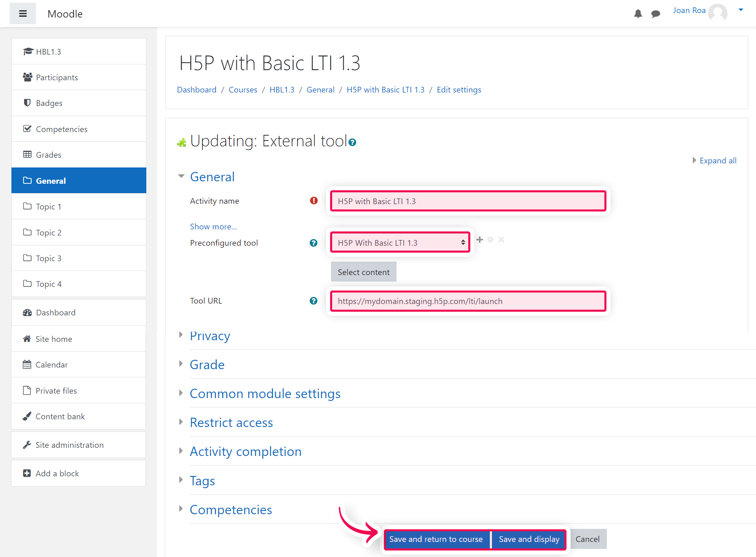Go to Site home

pyautogui.click(x=79, y=339)
